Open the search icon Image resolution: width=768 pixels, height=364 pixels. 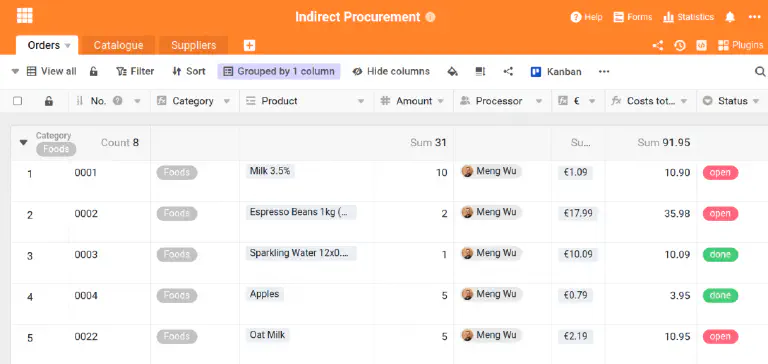(760, 72)
